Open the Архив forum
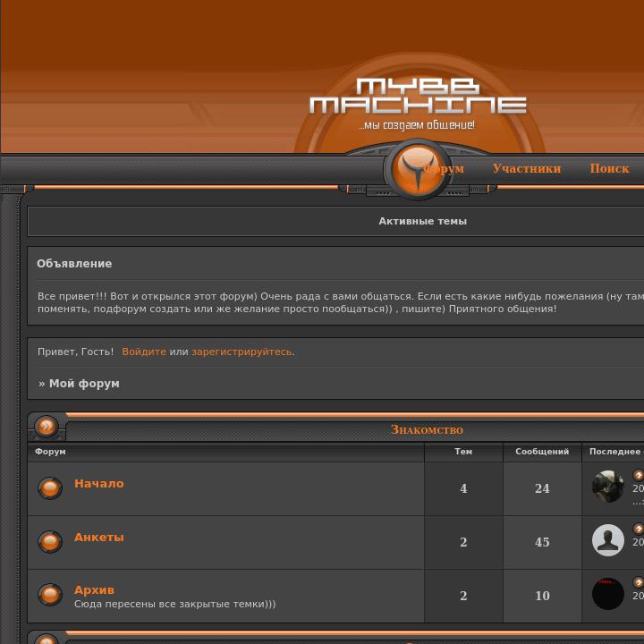The height and width of the screenshot is (644, 644). pyautogui.click(x=94, y=589)
